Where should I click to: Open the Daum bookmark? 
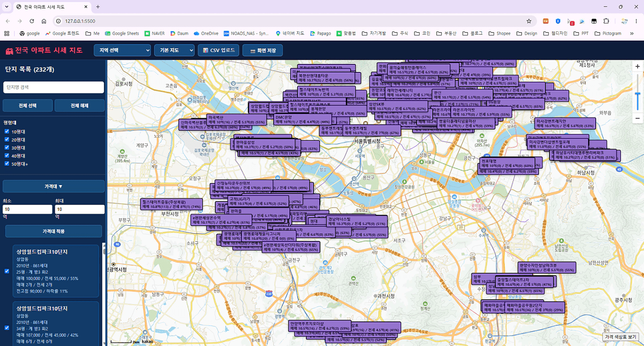click(x=179, y=33)
